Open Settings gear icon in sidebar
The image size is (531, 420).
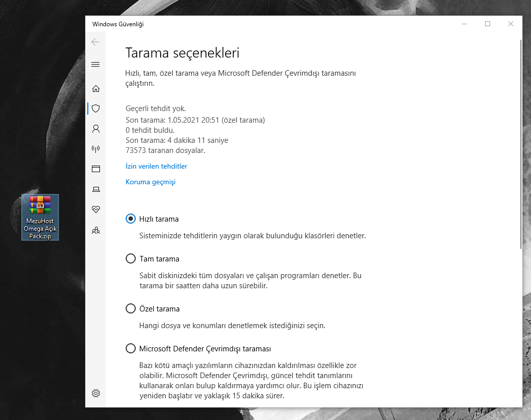(x=96, y=393)
